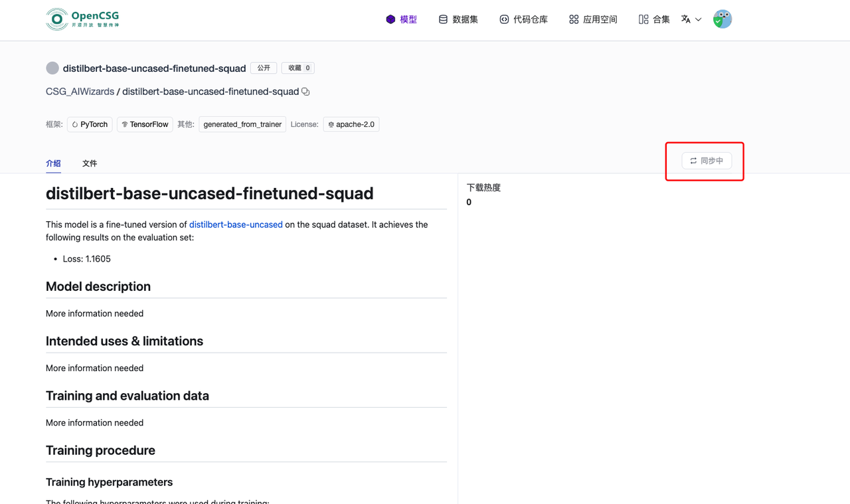Click the language translate icon
850x504 pixels.
coord(686,19)
